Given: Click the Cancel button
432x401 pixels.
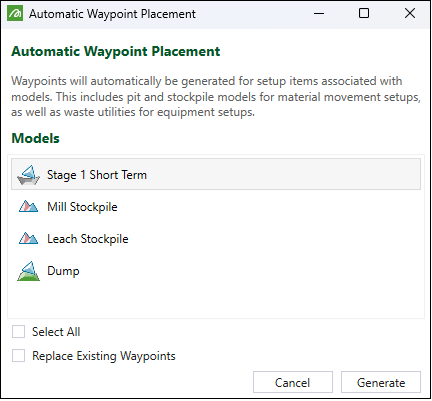Looking at the screenshot, I should 293,382.
